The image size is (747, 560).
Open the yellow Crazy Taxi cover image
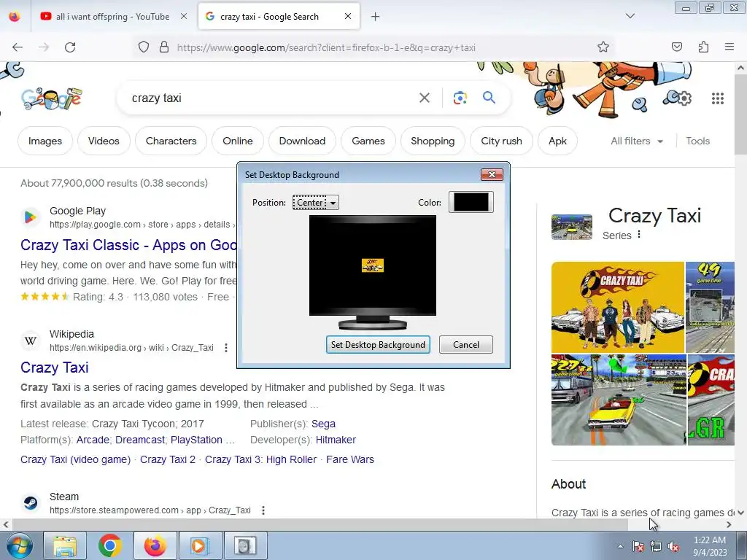coord(617,307)
